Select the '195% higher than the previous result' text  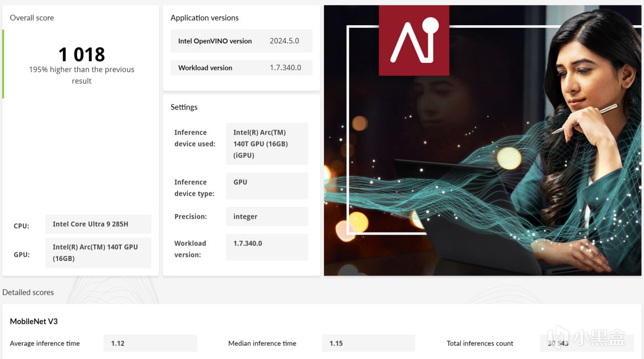(x=82, y=75)
